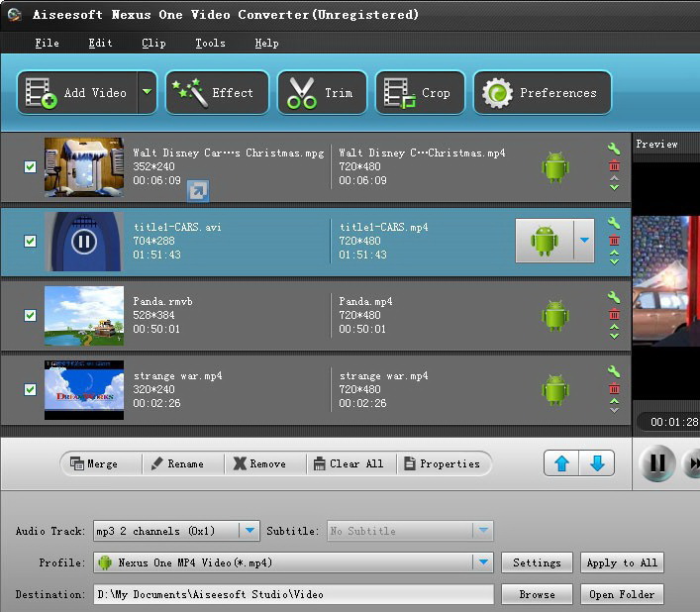This screenshot has width=700, height=612.
Task: Click the Merge button
Action: 101,463
